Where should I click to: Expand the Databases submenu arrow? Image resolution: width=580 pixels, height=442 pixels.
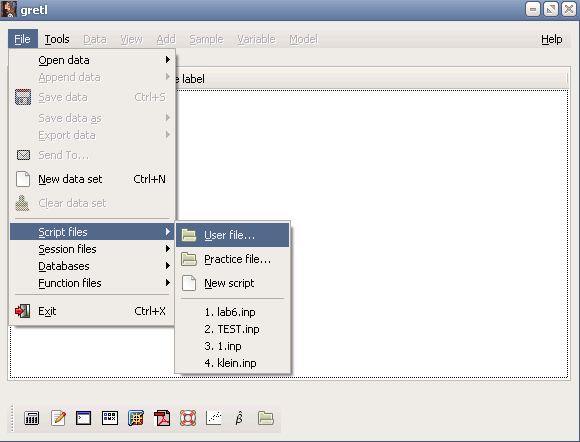click(x=168, y=266)
